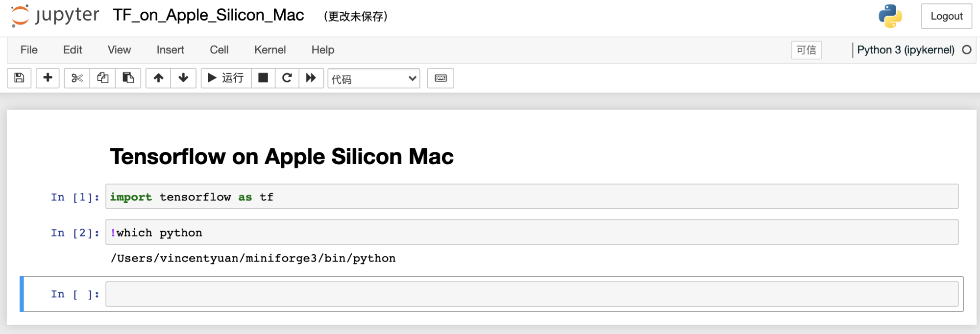Cut selected cells with scissors icon
Image resolution: width=980 pixels, height=334 pixels.
pos(77,78)
